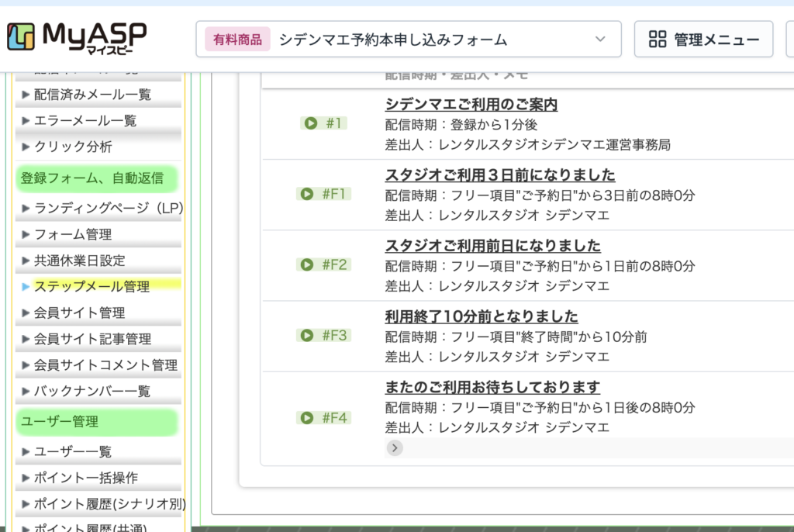Click the 有料商品 badge

tap(237, 39)
